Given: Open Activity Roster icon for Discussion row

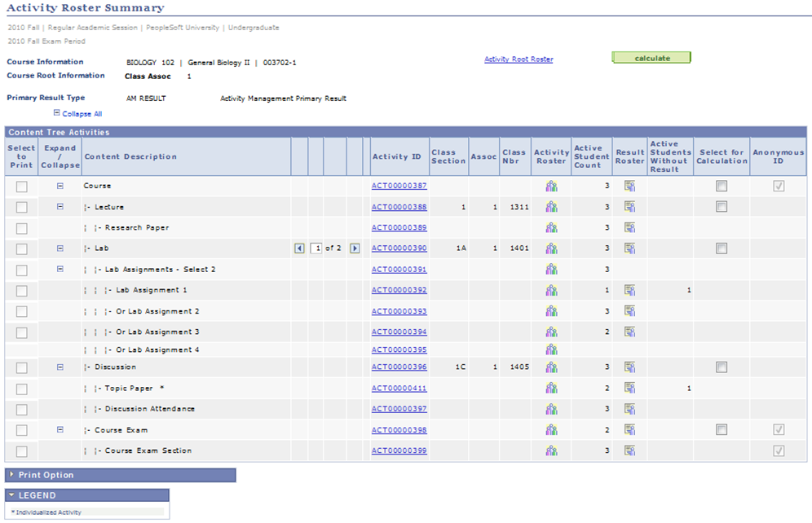Looking at the screenshot, I should pyautogui.click(x=551, y=367).
